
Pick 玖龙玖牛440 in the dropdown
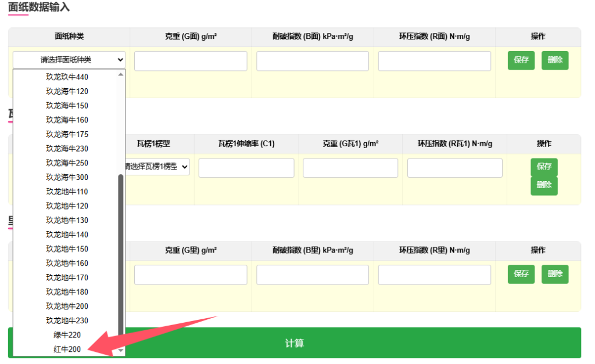(x=67, y=77)
